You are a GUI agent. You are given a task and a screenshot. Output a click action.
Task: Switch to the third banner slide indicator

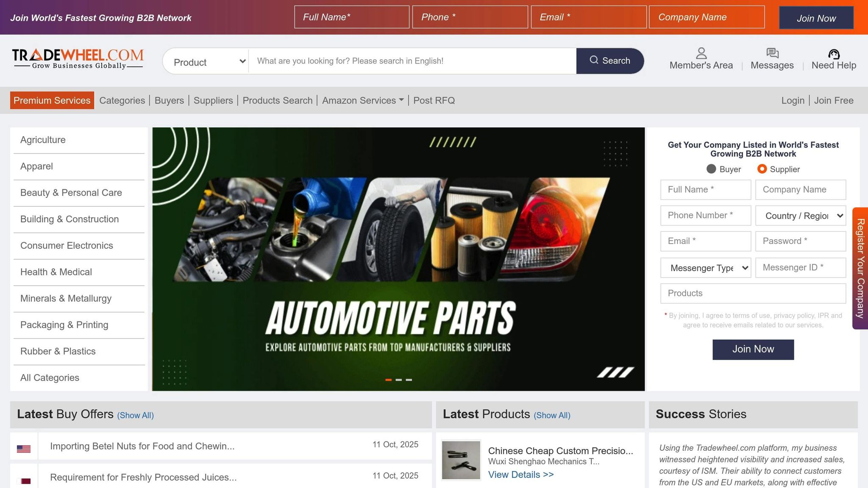pos(409,380)
